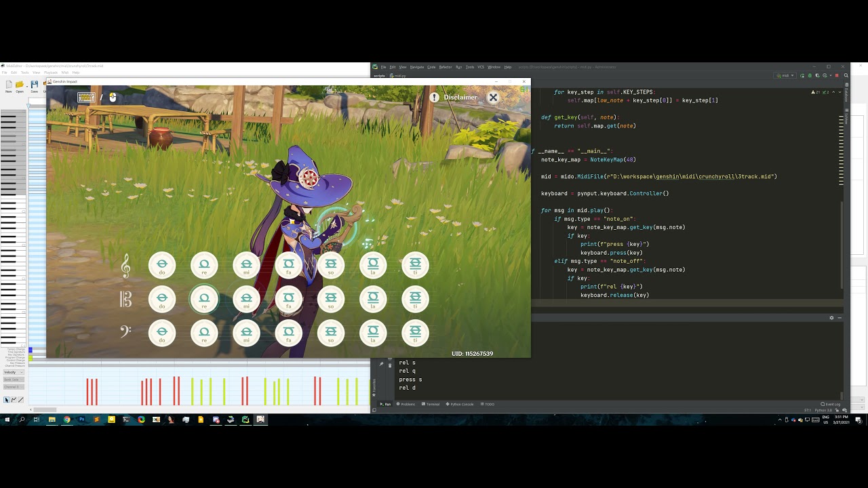Click 'press s' line in run console

click(410, 380)
